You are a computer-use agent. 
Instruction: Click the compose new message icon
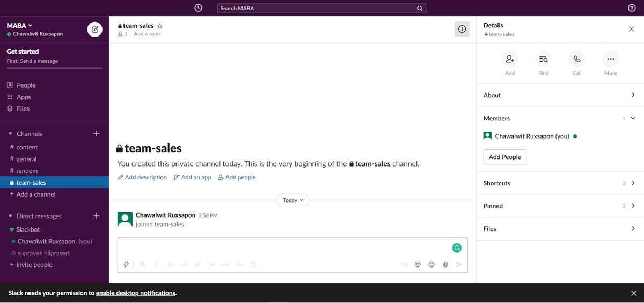point(95,30)
